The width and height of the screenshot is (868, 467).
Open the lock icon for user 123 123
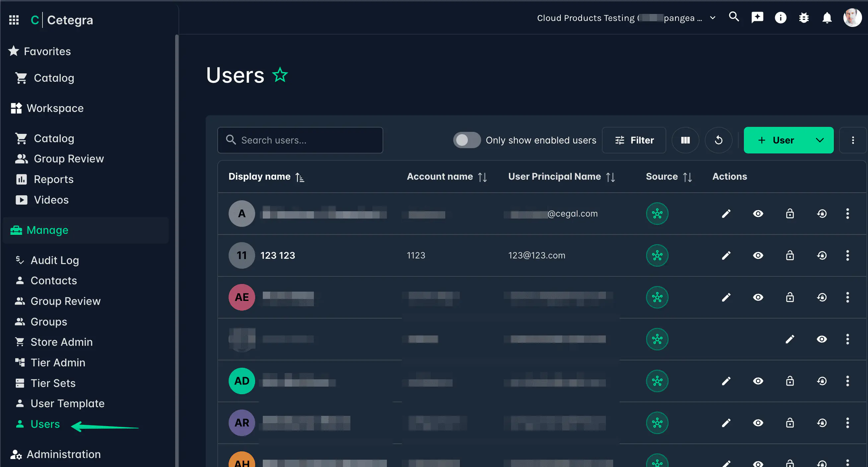pyautogui.click(x=790, y=255)
